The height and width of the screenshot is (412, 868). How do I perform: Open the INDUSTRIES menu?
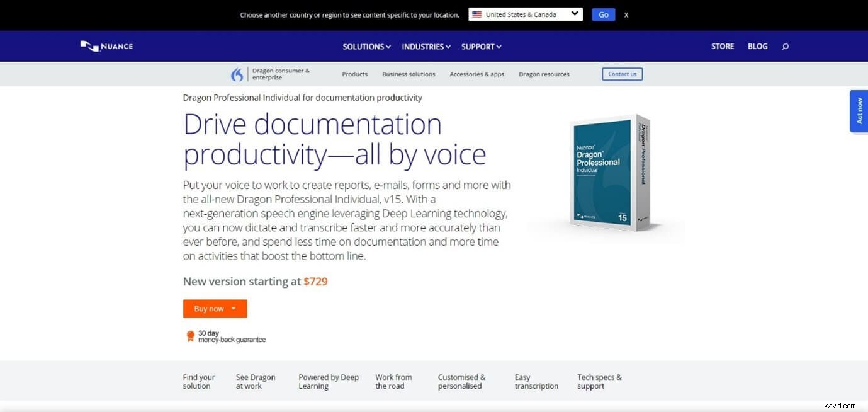click(425, 46)
